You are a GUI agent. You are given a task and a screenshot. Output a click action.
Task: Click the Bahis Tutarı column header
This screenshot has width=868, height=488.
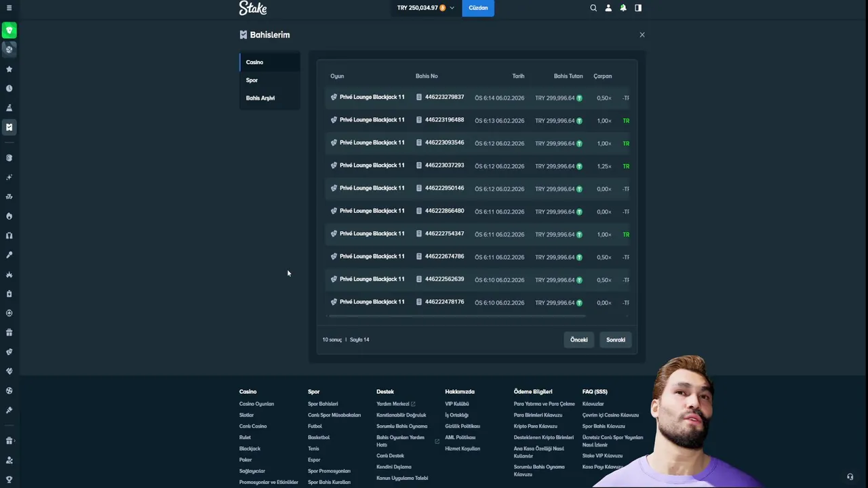[568, 76]
